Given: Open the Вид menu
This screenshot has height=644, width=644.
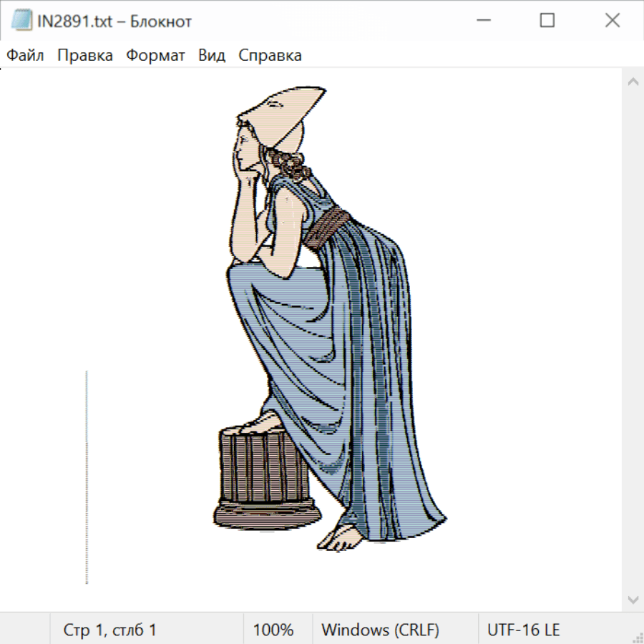Looking at the screenshot, I should tap(212, 56).
